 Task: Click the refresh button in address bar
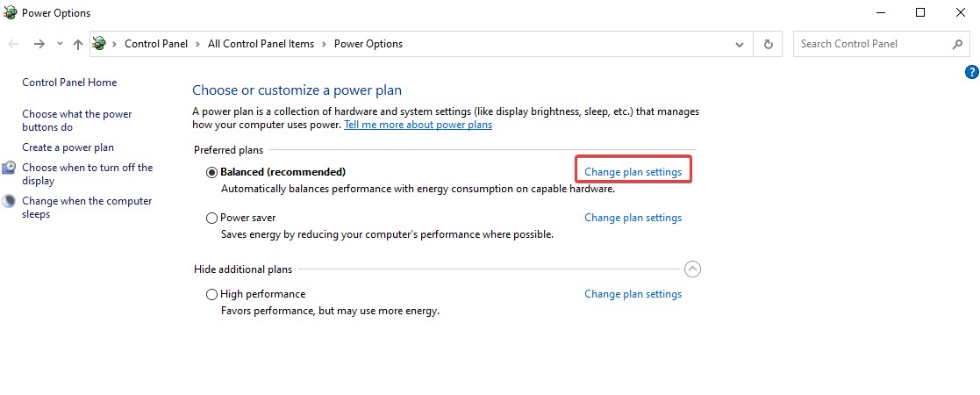pyautogui.click(x=769, y=44)
